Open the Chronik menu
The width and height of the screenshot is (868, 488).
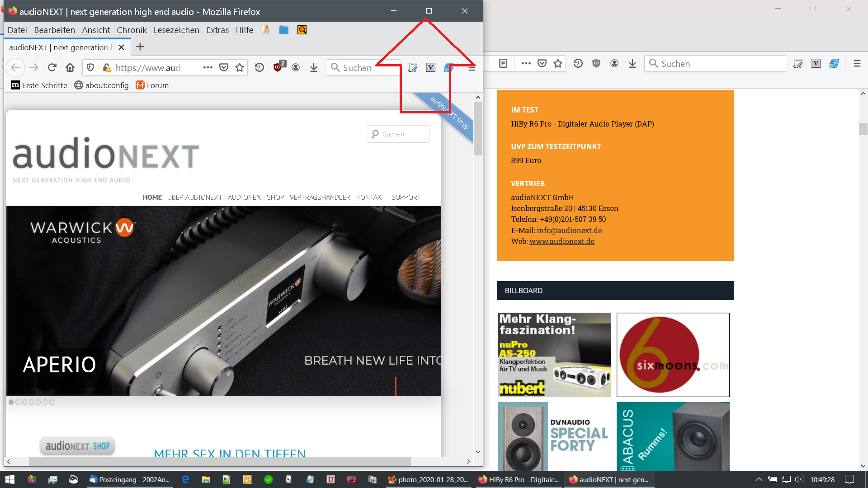132,30
